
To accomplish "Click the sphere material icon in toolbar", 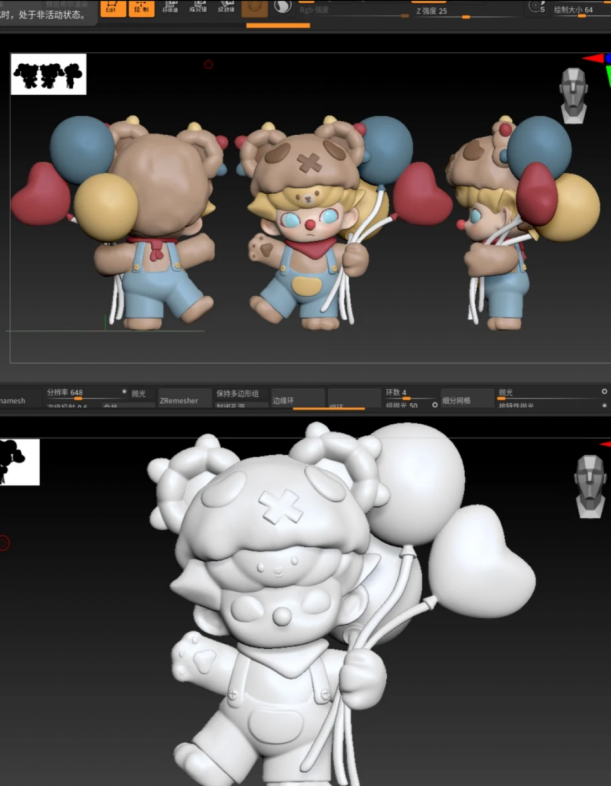I will 255,7.
